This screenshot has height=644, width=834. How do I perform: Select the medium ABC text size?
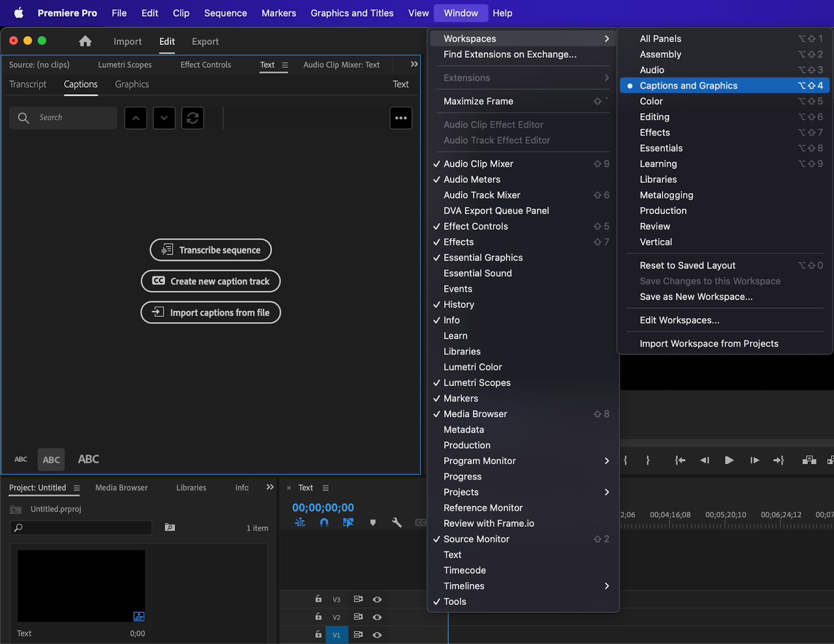(51, 460)
